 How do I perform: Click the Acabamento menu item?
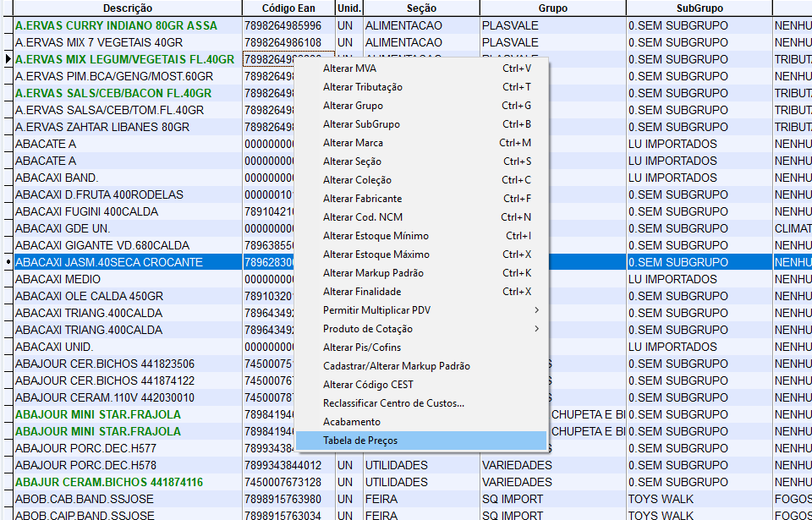coord(352,422)
